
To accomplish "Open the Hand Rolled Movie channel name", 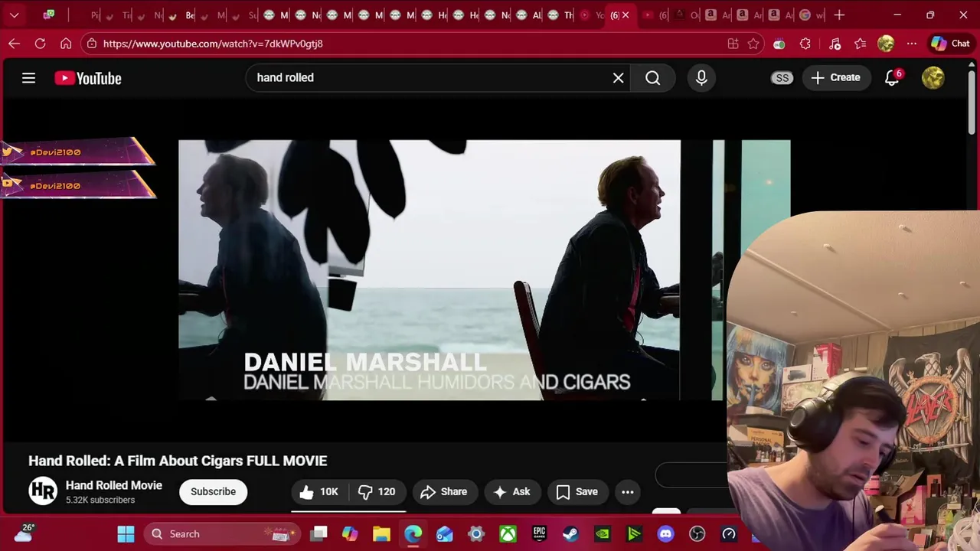I will click(114, 485).
